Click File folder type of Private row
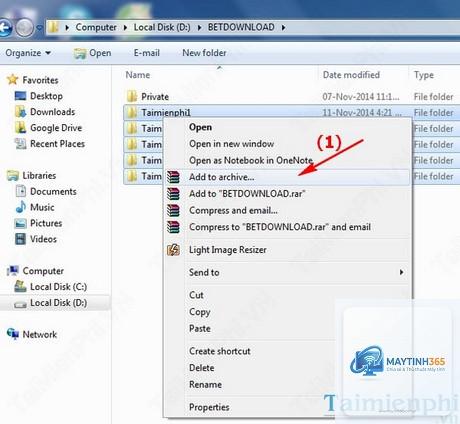This screenshot has width=460, height=424. (x=433, y=97)
